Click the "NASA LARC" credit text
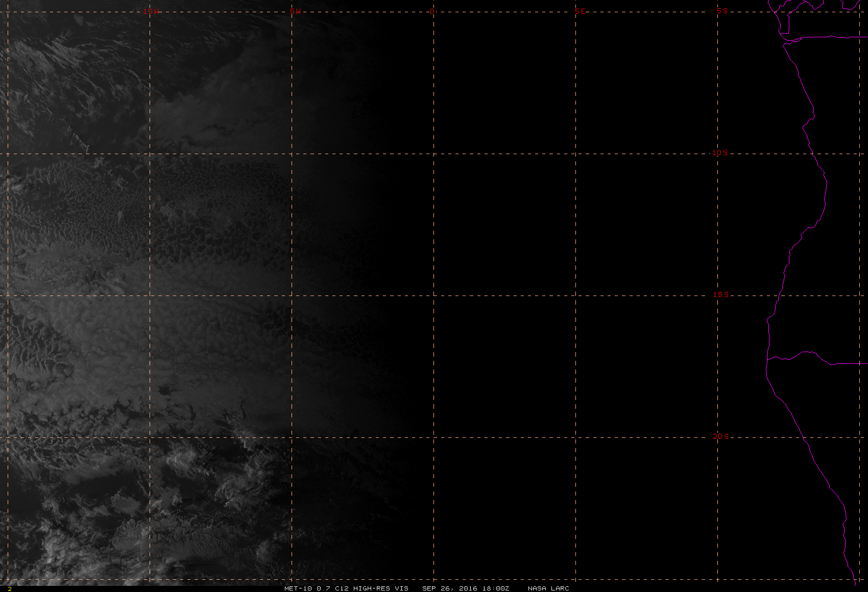868x592 pixels. coord(548,588)
